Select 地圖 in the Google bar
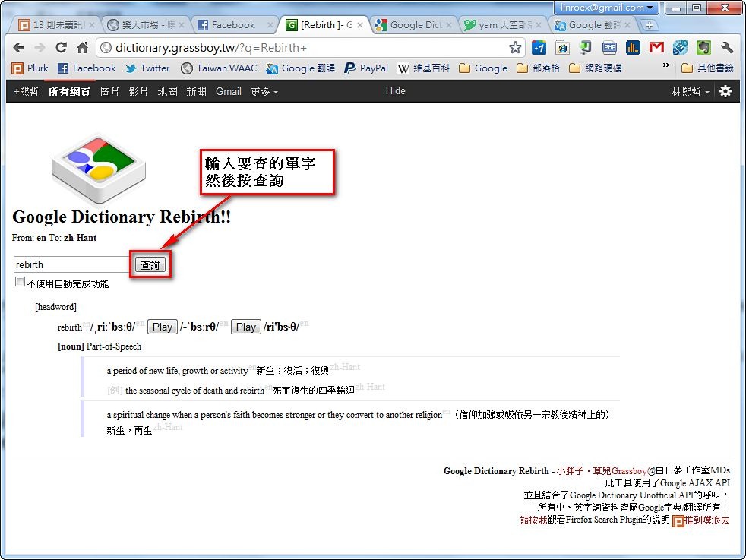The height and width of the screenshot is (560, 746). click(167, 92)
